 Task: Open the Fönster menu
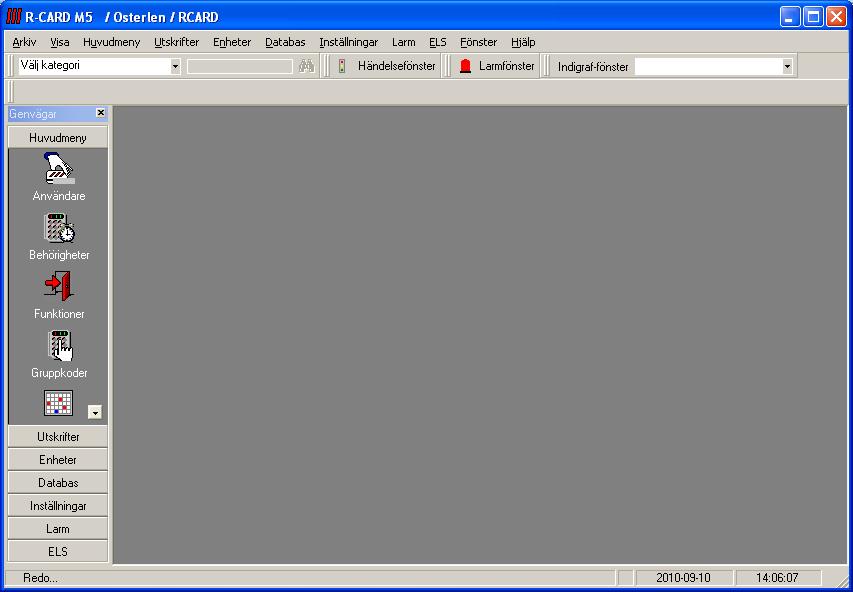point(479,42)
